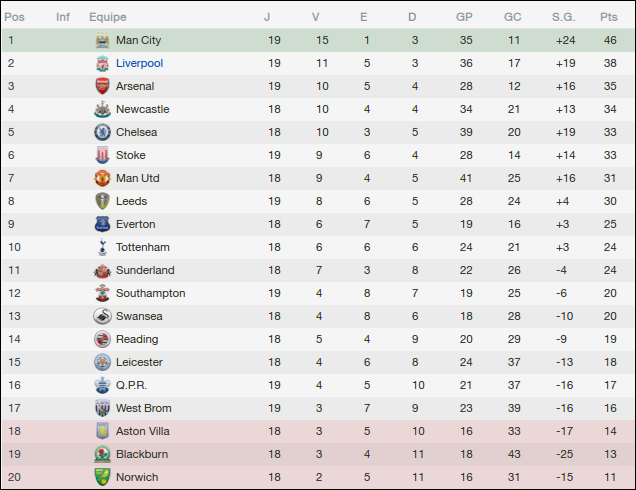
Task: Sort by the Pos column header
Action: coord(15,17)
